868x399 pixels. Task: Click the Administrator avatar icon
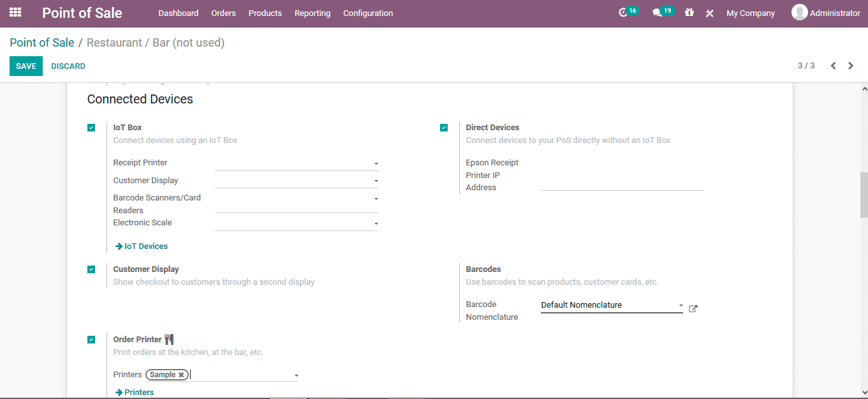pos(798,12)
